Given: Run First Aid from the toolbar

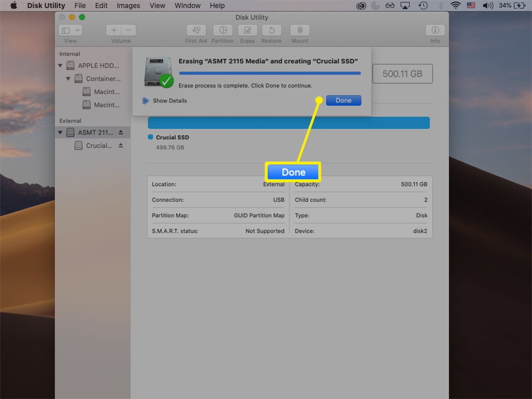Looking at the screenshot, I should (x=196, y=30).
